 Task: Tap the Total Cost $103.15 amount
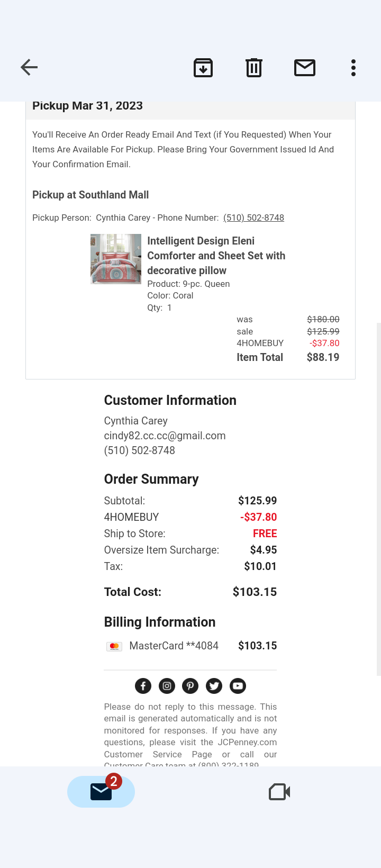255,592
